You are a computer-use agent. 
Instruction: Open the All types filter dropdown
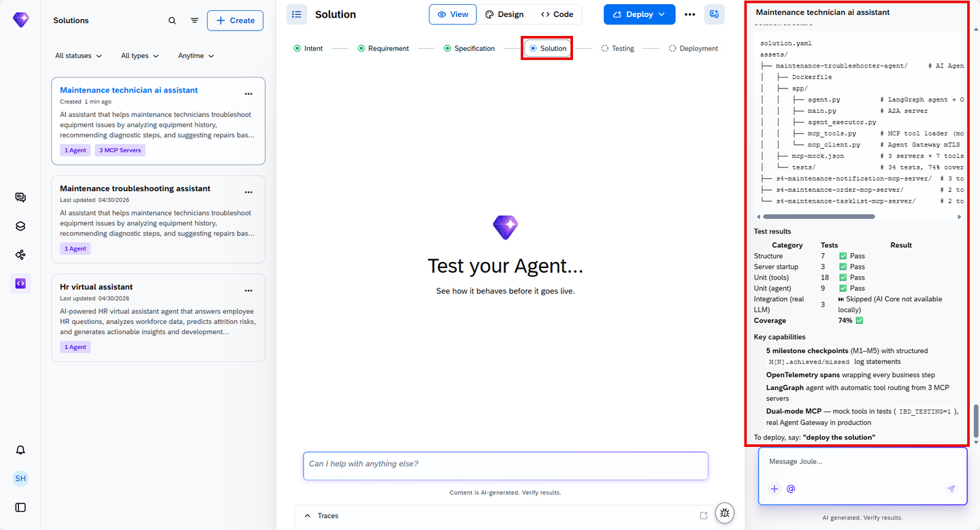pyautogui.click(x=140, y=56)
